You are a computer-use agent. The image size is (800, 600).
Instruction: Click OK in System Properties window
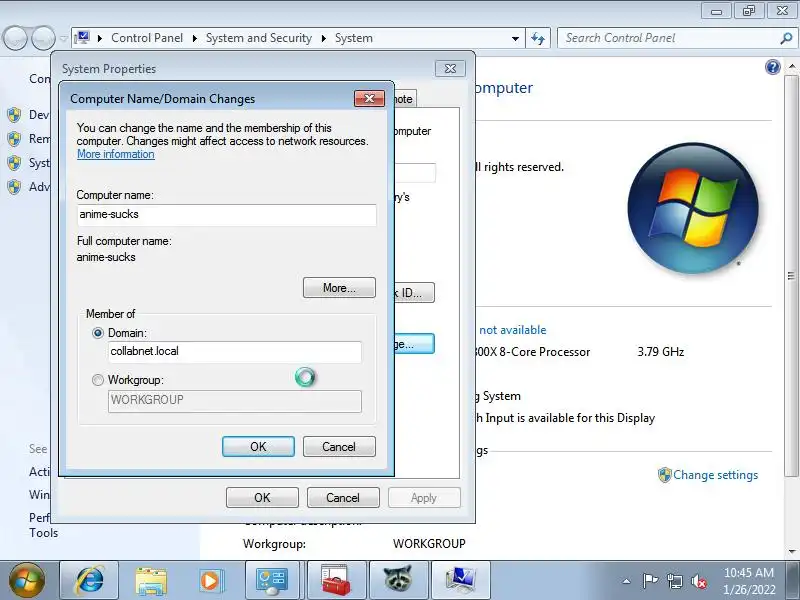tap(262, 497)
